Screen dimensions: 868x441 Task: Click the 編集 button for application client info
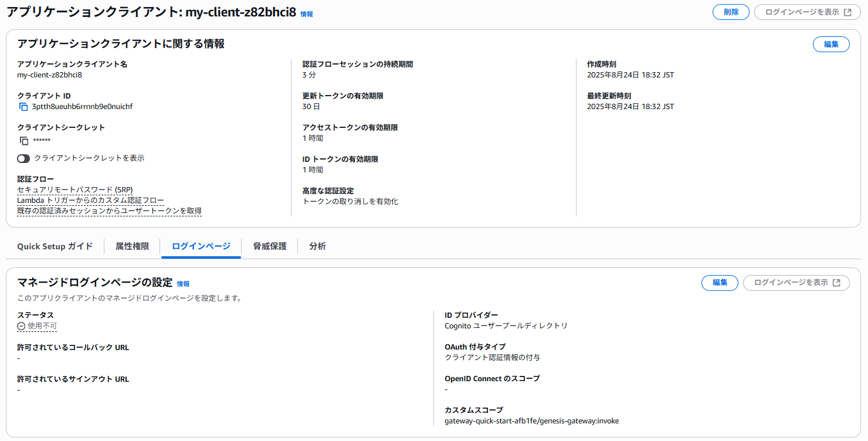[x=831, y=44]
